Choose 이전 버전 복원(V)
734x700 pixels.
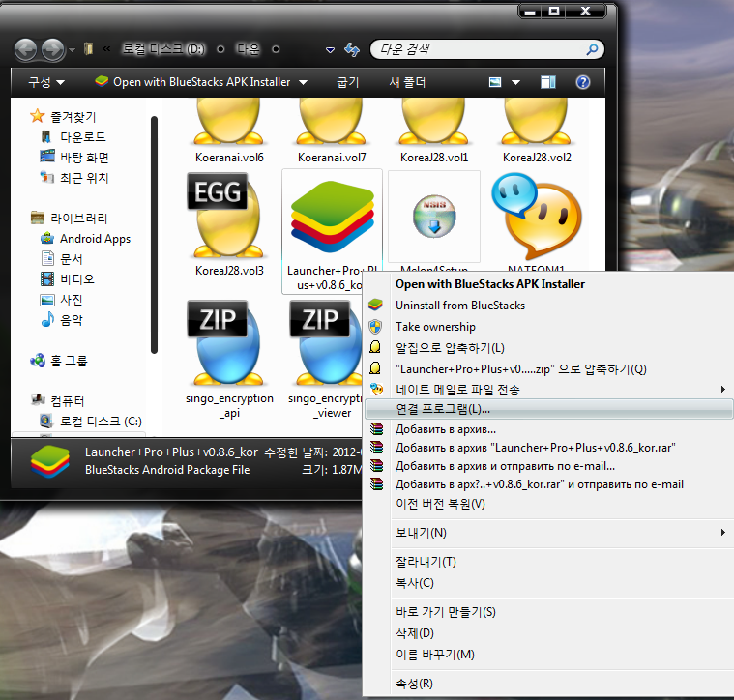(547, 504)
